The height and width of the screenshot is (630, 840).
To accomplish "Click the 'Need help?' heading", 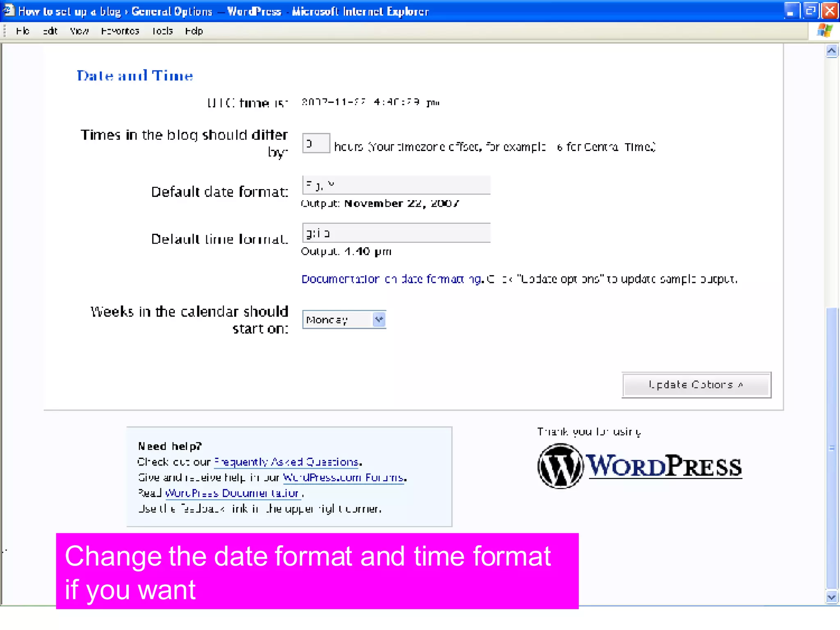I will point(170,446).
